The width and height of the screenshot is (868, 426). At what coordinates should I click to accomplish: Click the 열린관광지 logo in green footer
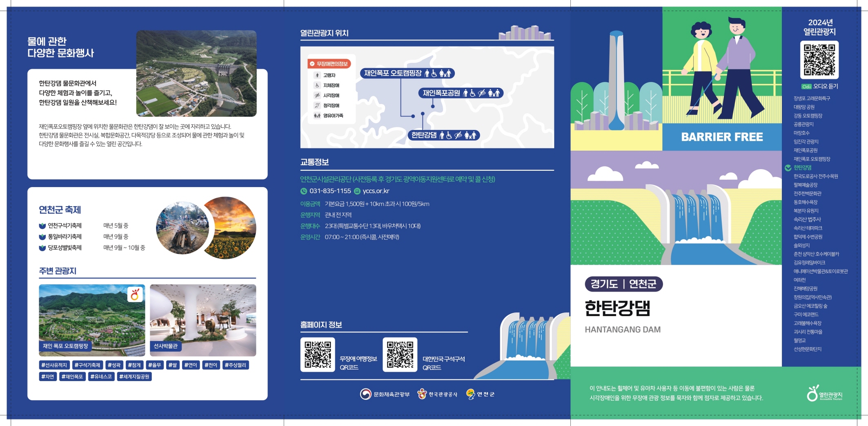pyautogui.click(x=824, y=393)
